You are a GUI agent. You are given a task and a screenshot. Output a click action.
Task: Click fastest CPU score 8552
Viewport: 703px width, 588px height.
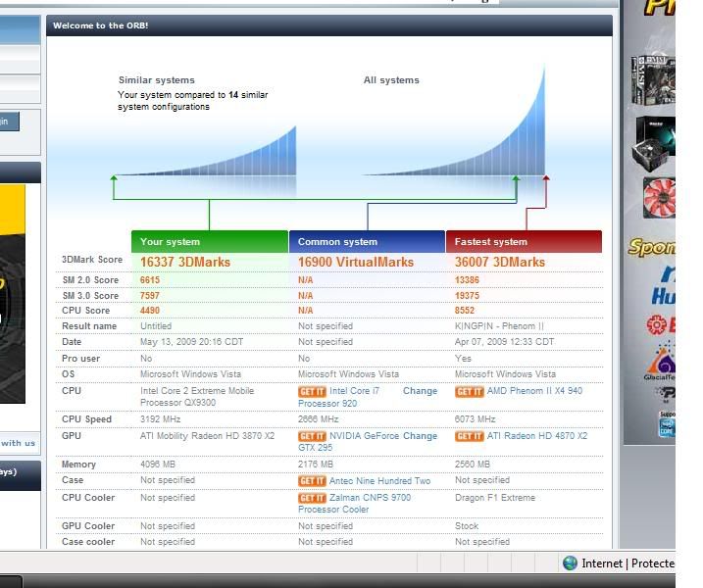(465, 311)
